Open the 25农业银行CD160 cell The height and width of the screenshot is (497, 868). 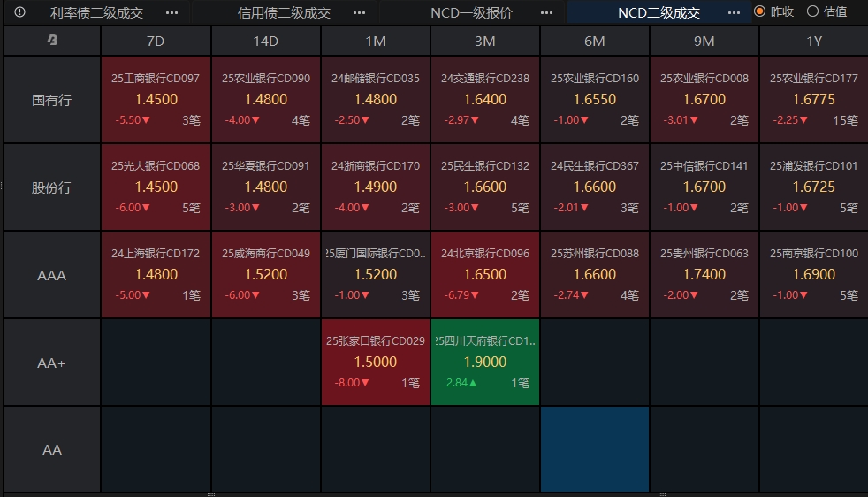tap(595, 100)
